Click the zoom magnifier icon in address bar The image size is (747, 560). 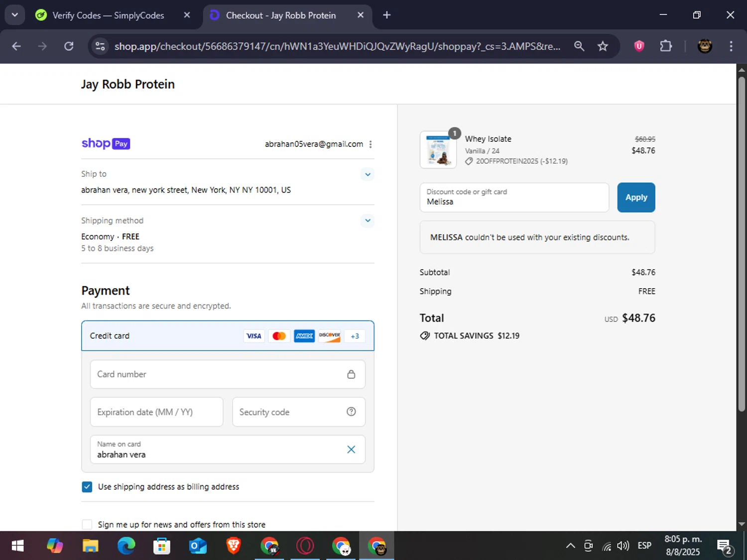click(x=579, y=46)
